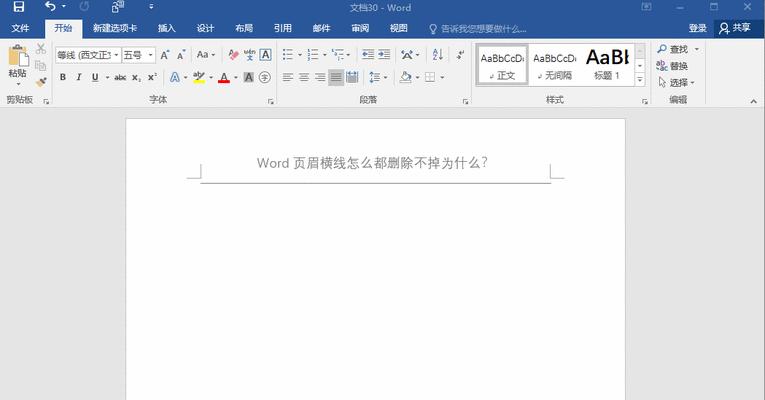
Task: Toggle Italic formatting
Action: click(79, 77)
